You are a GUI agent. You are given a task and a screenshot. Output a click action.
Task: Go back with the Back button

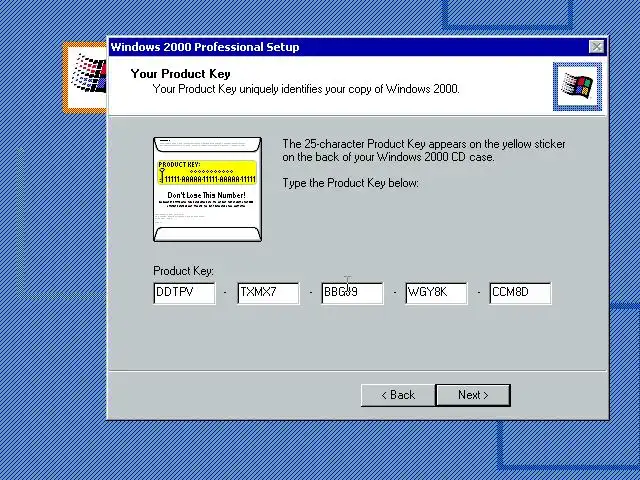click(398, 395)
